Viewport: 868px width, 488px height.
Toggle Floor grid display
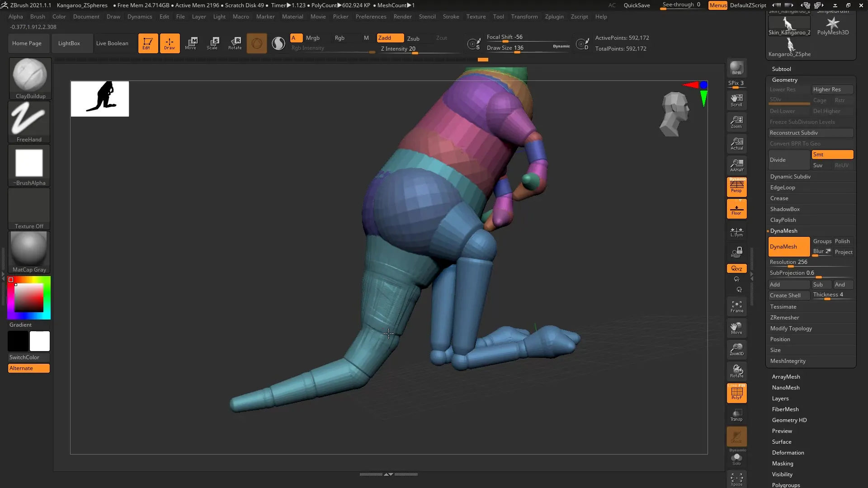(736, 209)
